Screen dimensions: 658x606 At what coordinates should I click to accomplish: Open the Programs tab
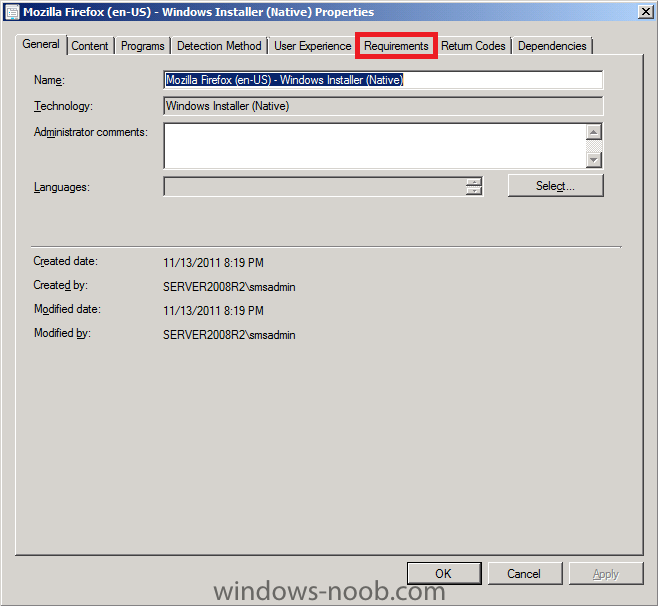pos(142,46)
